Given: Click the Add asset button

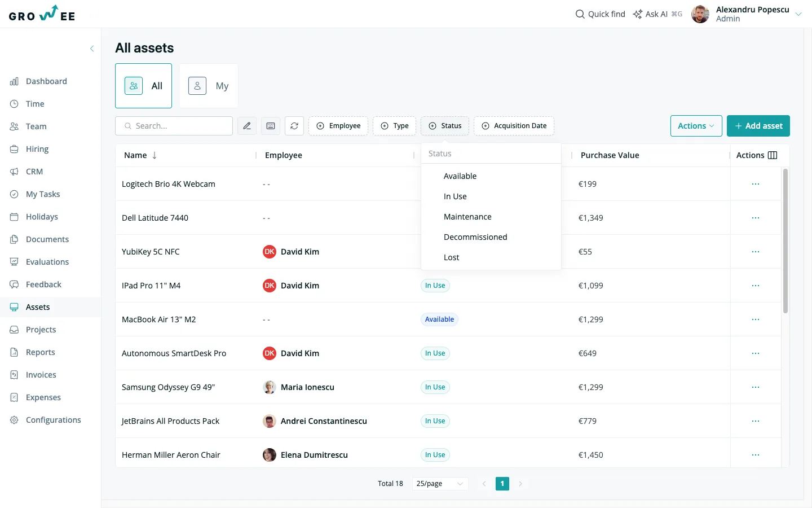Looking at the screenshot, I should coord(758,126).
